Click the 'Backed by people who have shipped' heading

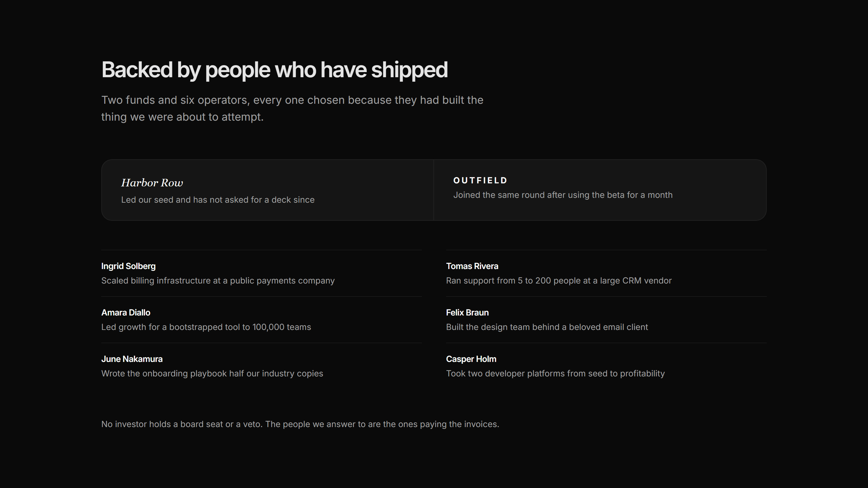[x=275, y=70]
